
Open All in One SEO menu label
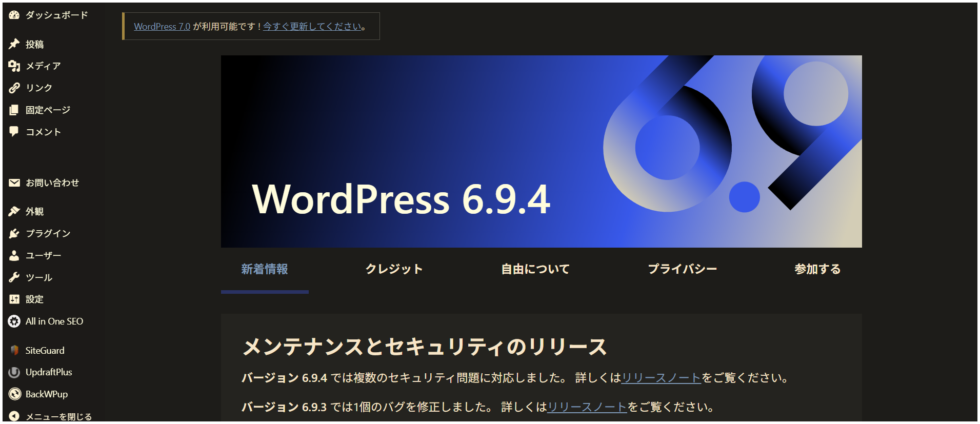click(54, 321)
